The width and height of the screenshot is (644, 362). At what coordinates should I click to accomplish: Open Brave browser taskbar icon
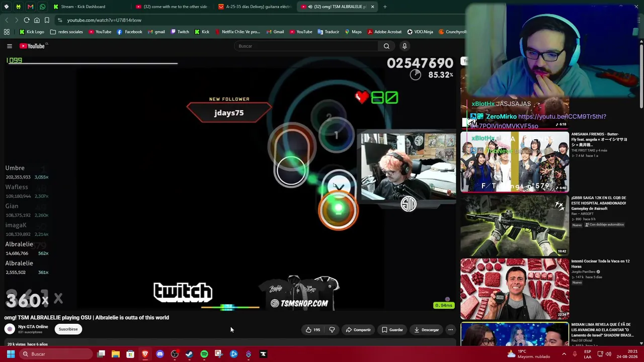click(x=145, y=354)
